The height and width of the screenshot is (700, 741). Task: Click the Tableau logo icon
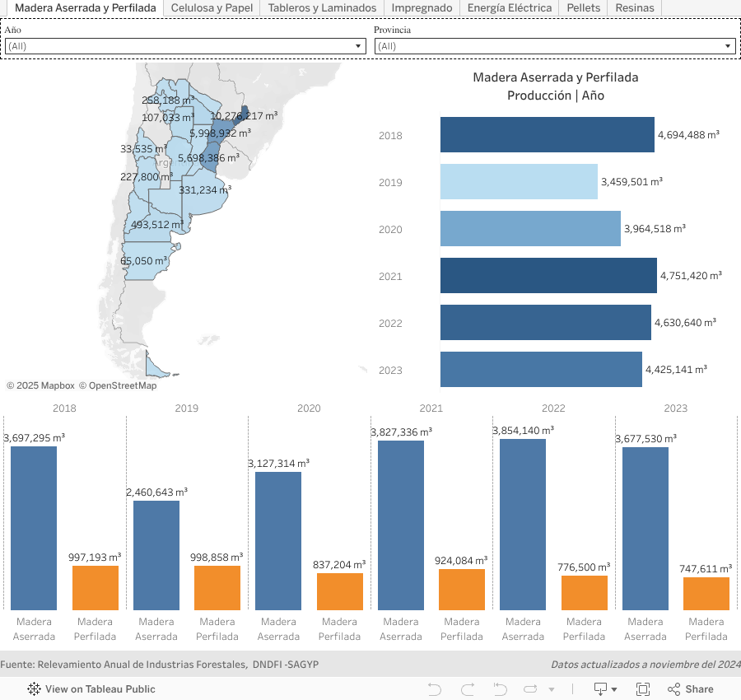(35, 689)
